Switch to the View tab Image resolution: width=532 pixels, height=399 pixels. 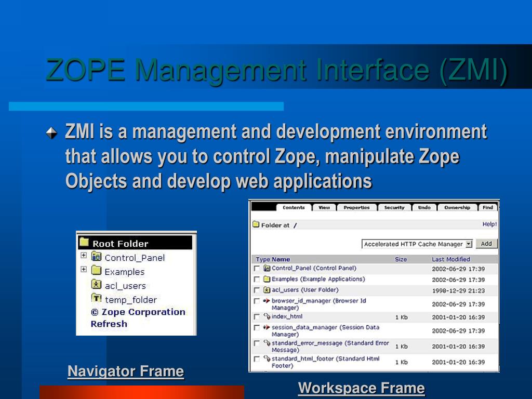point(324,207)
